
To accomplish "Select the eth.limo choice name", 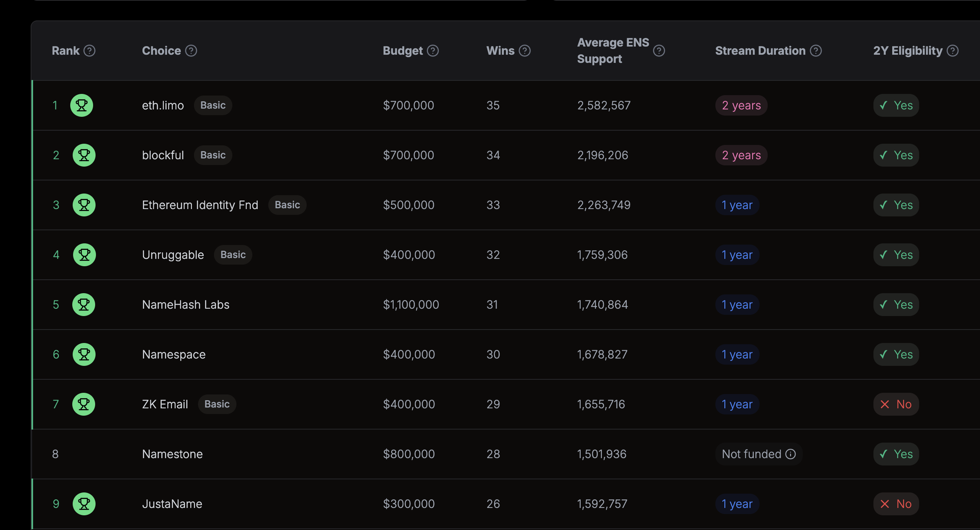I will [163, 105].
